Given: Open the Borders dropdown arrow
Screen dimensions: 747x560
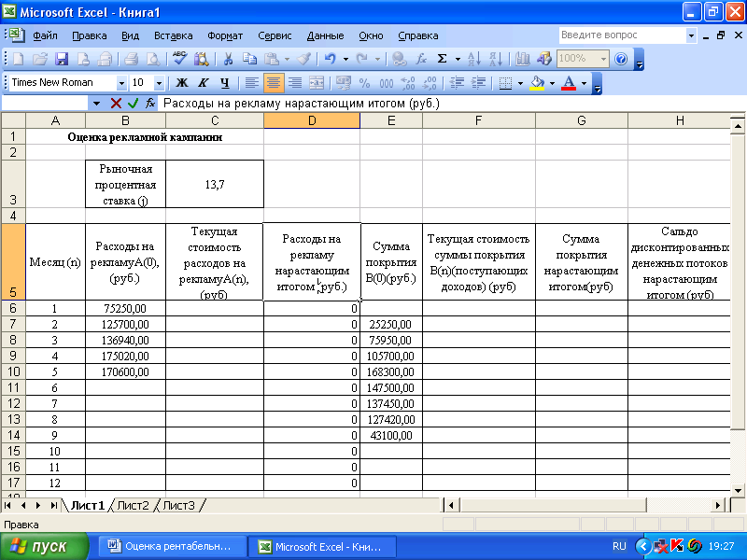Looking at the screenshot, I should [520, 83].
